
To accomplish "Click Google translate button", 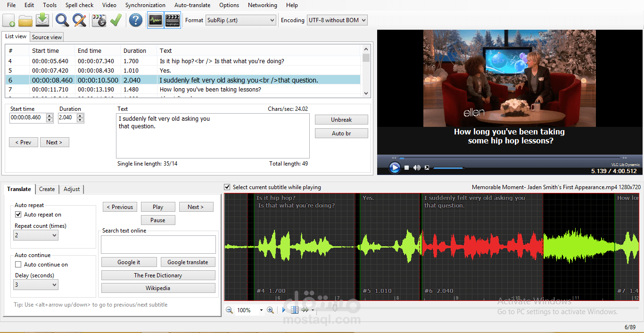I will click(188, 262).
